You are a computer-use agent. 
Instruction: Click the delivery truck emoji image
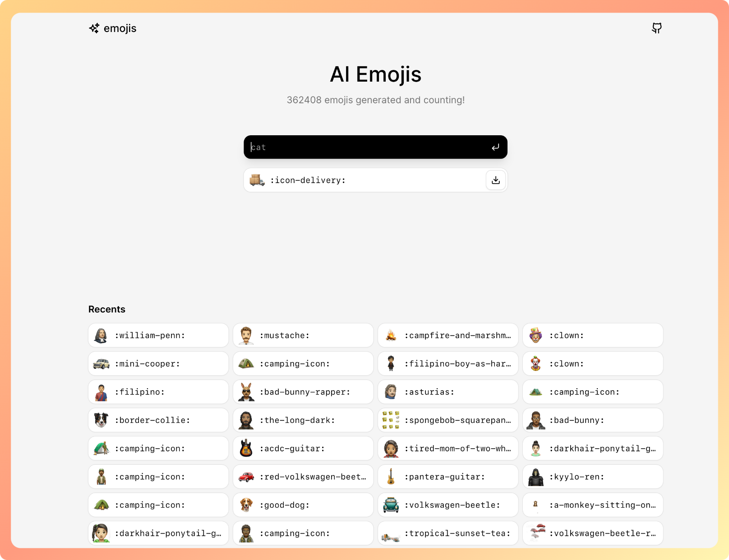pyautogui.click(x=257, y=180)
